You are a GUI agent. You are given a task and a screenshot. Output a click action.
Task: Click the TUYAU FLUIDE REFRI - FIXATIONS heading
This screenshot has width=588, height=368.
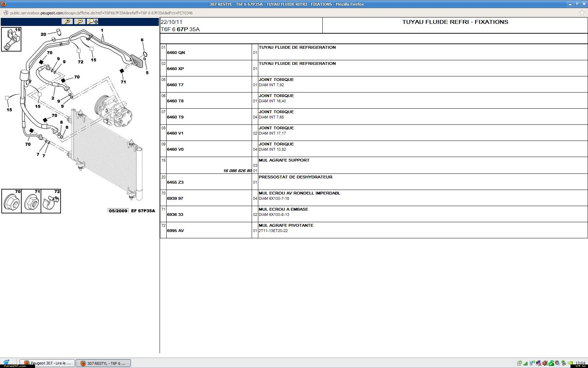455,22
